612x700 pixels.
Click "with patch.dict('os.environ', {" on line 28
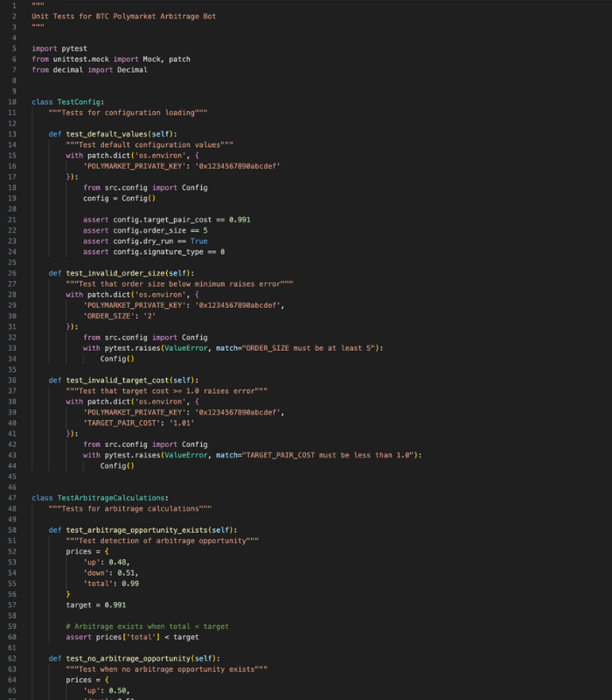tap(133, 295)
